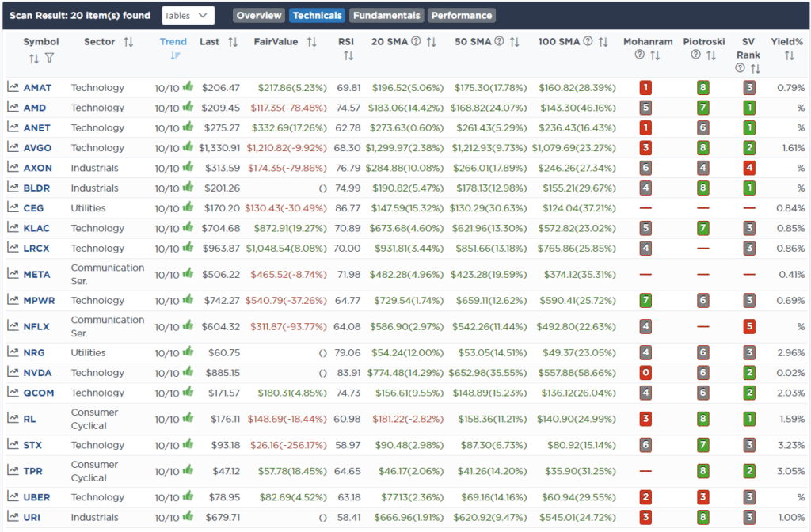This screenshot has height=532, width=811.
Task: Open the chart icon for URI
Action: tap(13, 516)
